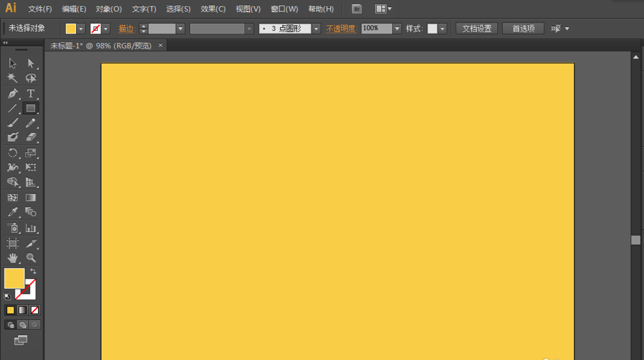Open the 描边 stroke panel link
The width and height of the screenshot is (644, 360).
(x=126, y=29)
